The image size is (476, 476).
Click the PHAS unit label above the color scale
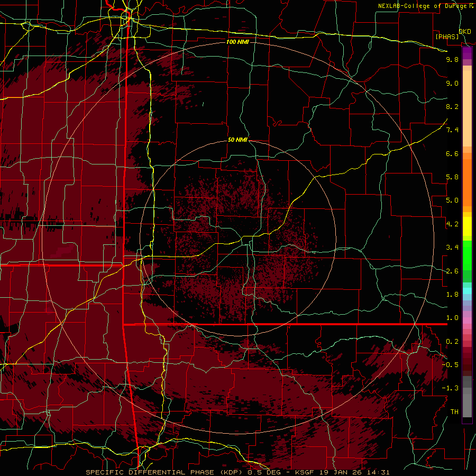pyautogui.click(x=447, y=36)
